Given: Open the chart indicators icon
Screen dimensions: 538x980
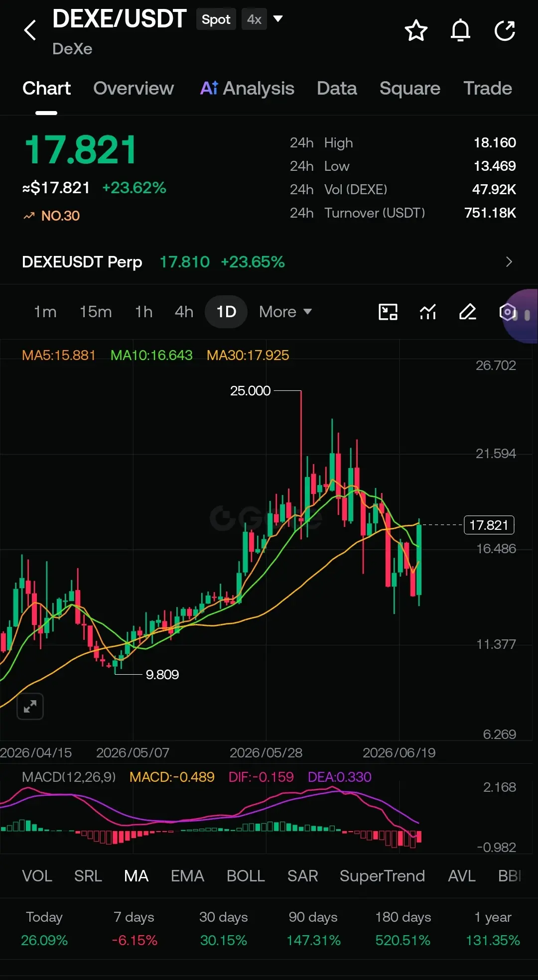Looking at the screenshot, I should click(428, 312).
